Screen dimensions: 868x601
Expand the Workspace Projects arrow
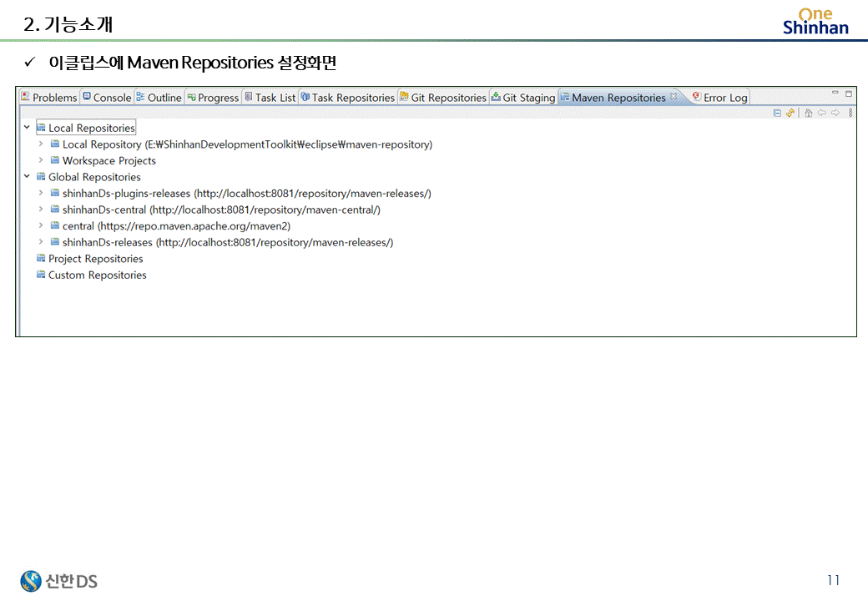coord(40,160)
